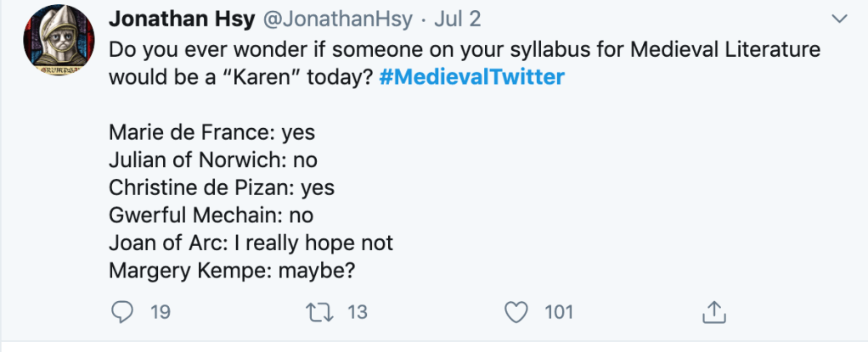Like the tweet with the heart icon

point(516,312)
